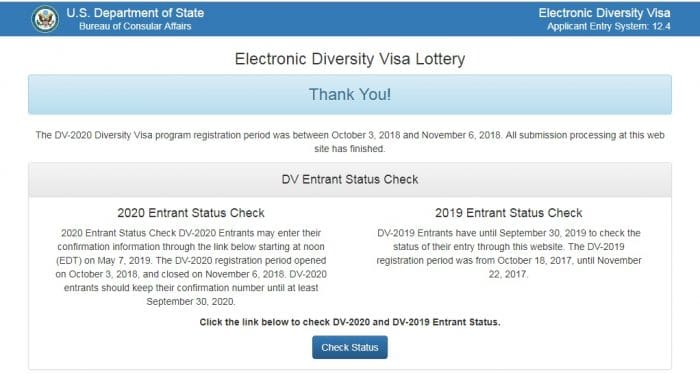Open the U.S. Department of State header link

coord(135,13)
